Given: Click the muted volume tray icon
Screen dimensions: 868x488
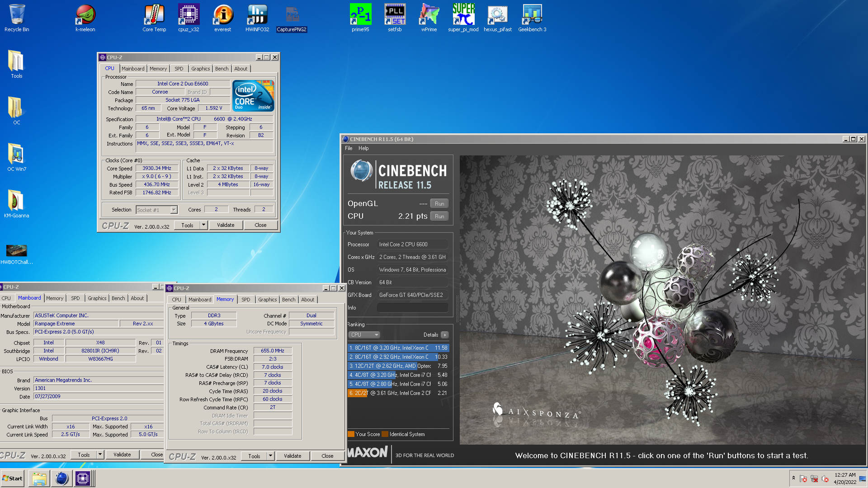Looking at the screenshot, I should [x=825, y=479].
